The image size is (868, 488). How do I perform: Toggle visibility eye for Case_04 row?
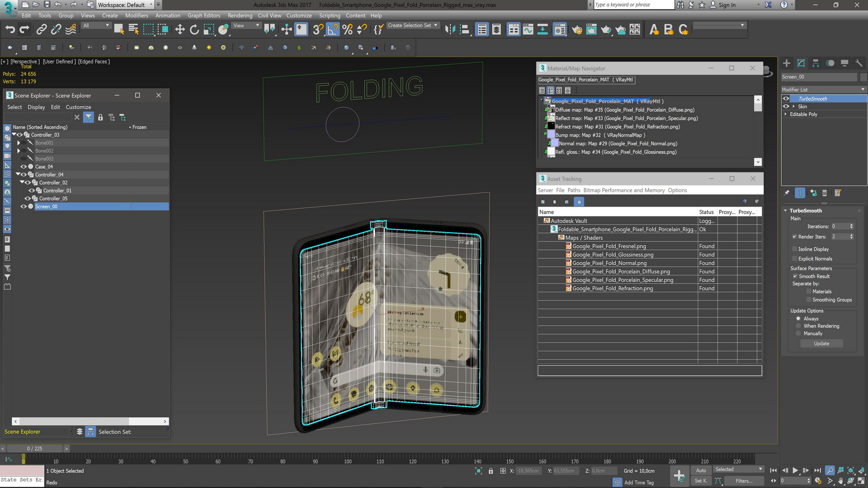point(24,167)
